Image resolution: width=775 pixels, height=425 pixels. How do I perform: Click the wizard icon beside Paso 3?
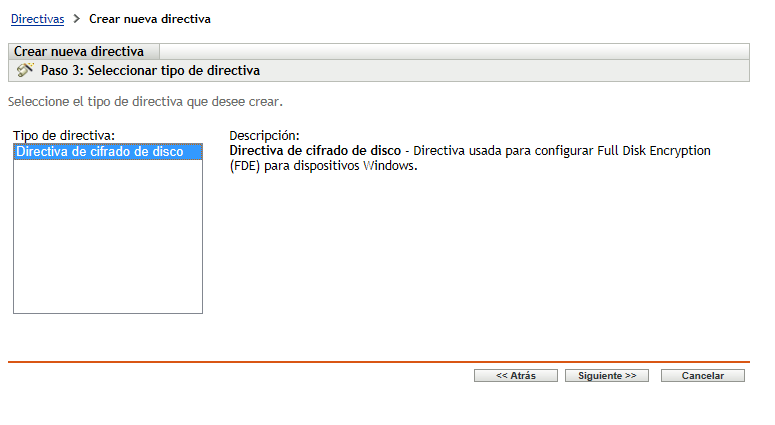25,71
